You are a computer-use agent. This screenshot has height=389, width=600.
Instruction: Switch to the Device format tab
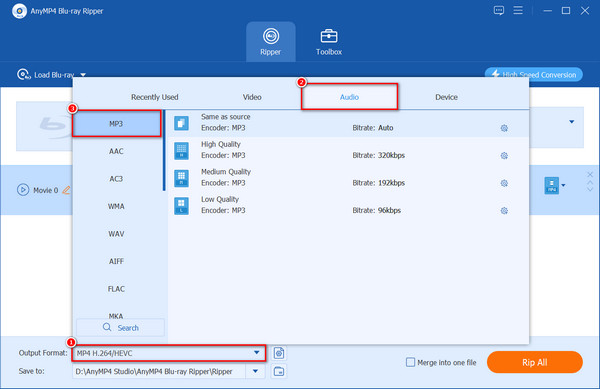click(x=446, y=97)
